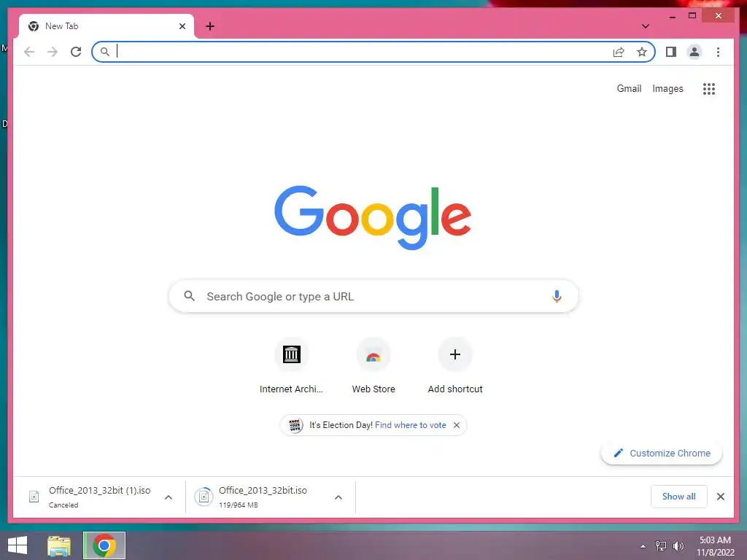The height and width of the screenshot is (560, 747).
Task: Open File Explorer from the taskbar
Action: 59,545
